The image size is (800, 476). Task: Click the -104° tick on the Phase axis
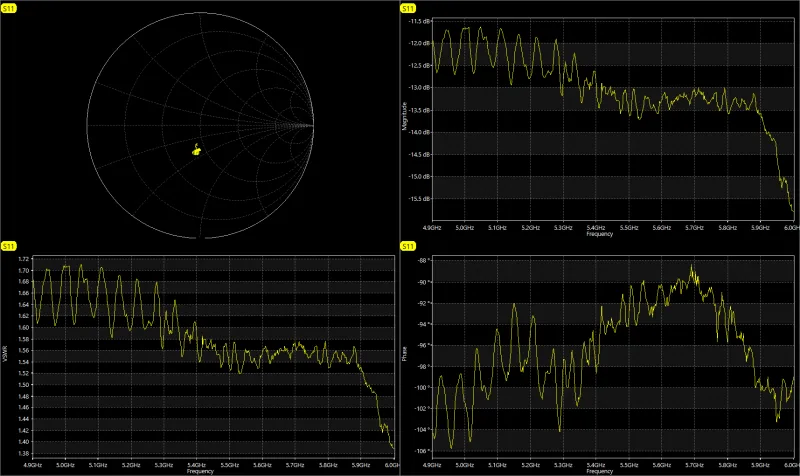pos(423,430)
